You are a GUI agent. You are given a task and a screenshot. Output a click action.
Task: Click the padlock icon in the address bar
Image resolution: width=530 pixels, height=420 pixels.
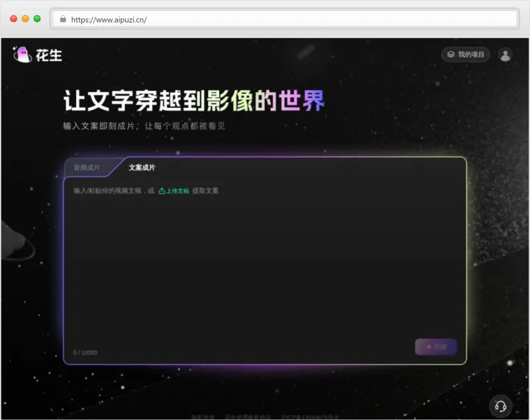(x=63, y=20)
